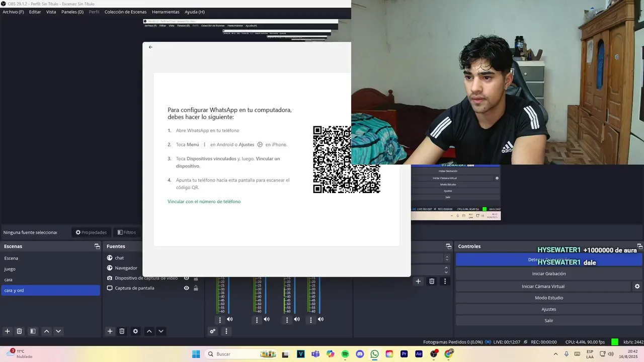Viewport: 644px width, 362px height.
Task: Add transition with plus icon
Action: click(x=418, y=282)
